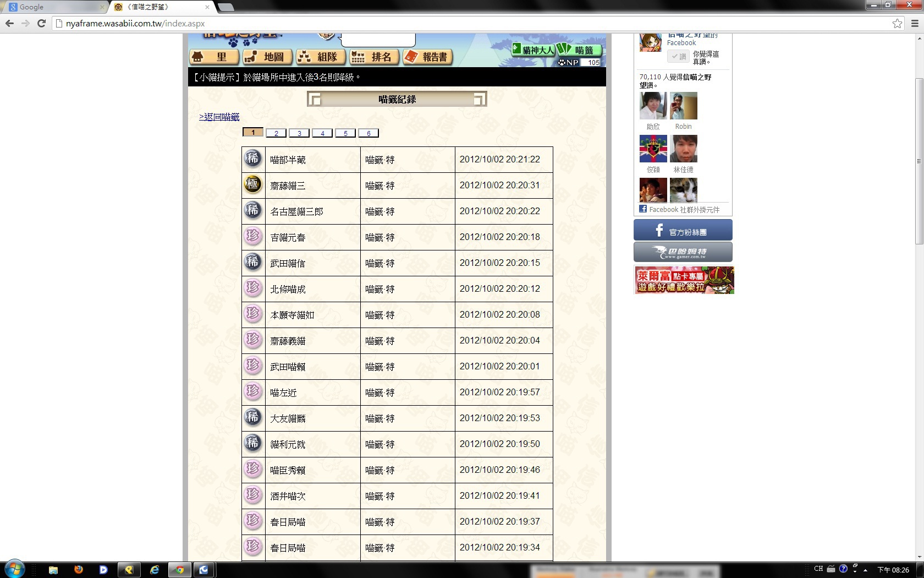
Task: Switch to the Google browser tab
Action: click(55, 7)
